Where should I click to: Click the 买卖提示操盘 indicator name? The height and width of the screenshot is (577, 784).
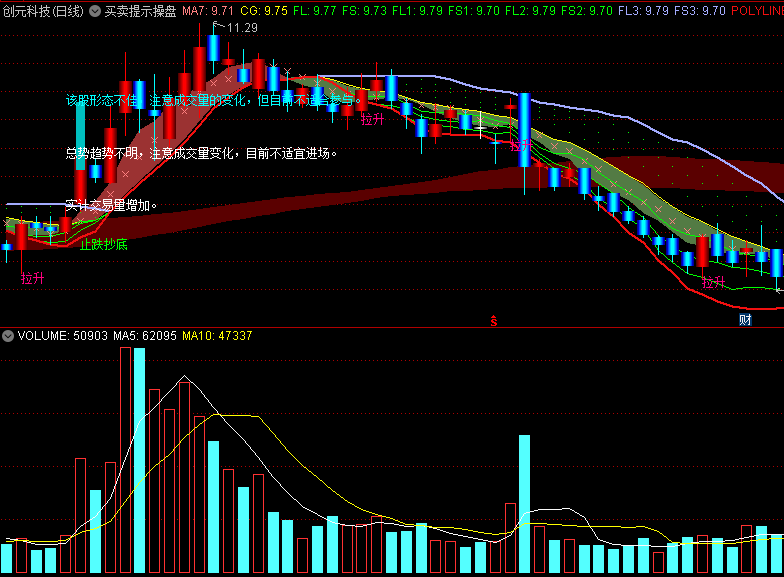(x=140, y=10)
